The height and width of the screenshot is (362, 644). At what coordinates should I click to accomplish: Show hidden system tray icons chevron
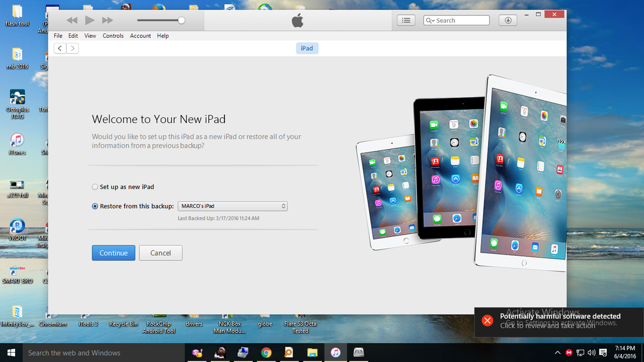point(558,353)
